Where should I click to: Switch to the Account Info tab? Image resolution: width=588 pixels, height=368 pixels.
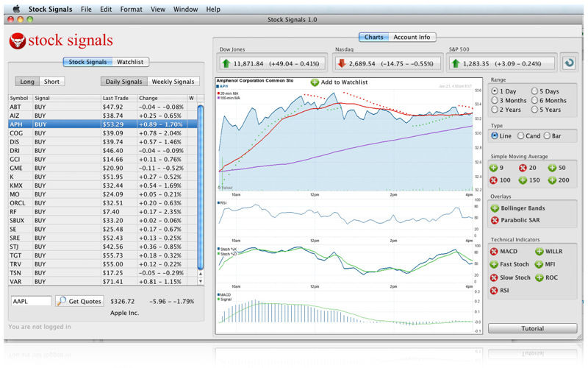(x=412, y=37)
